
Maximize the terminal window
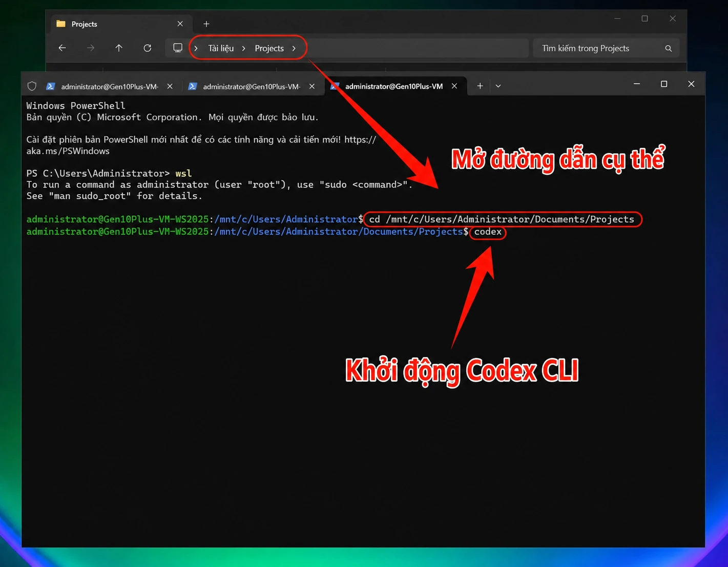pos(664,84)
